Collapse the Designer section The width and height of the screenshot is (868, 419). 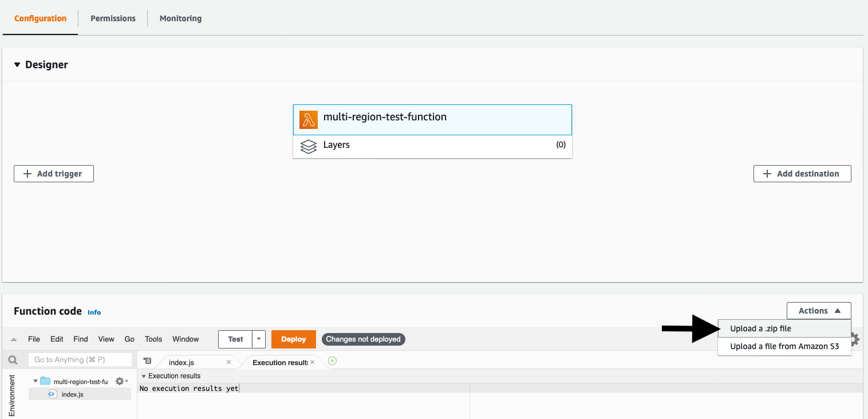point(17,65)
